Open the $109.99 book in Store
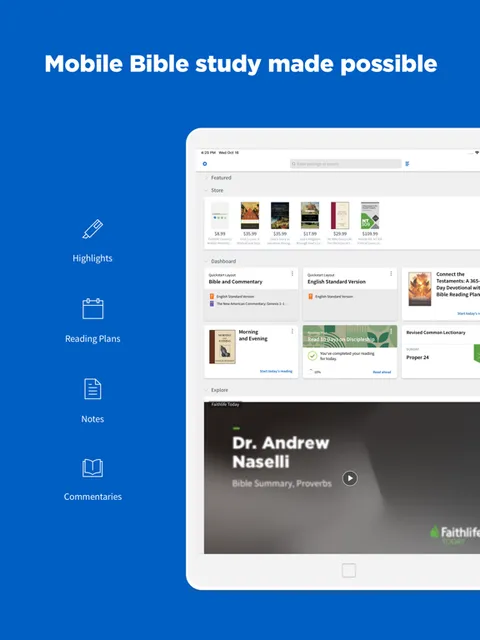 click(x=370, y=223)
